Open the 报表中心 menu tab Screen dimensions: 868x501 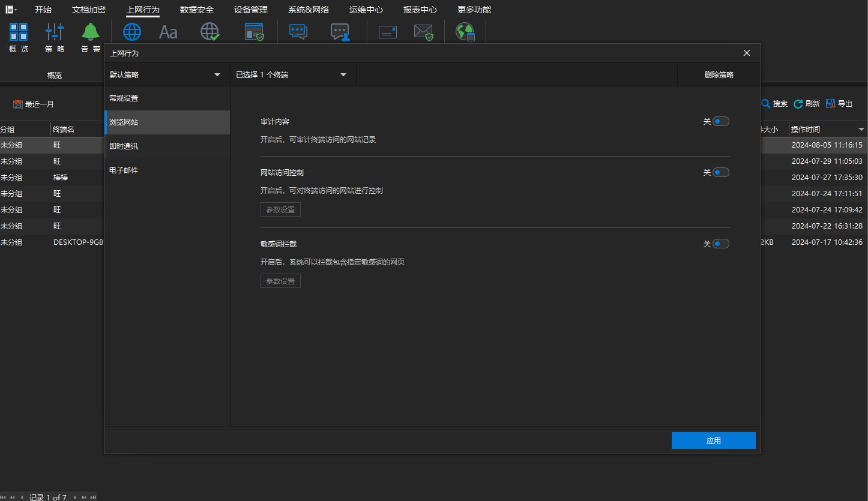(420, 10)
